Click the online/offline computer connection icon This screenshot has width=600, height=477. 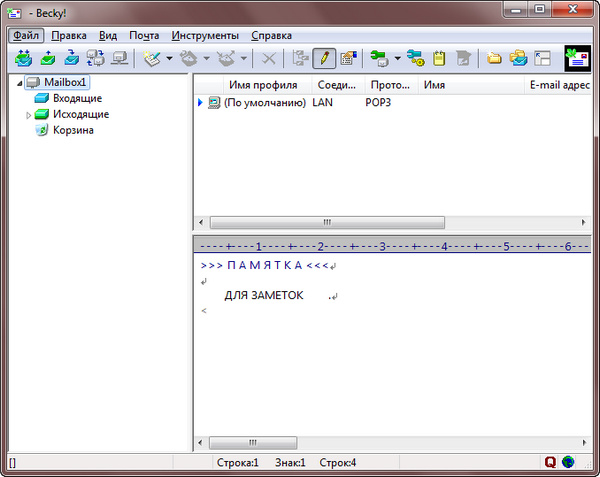pyautogui.click(x=119, y=58)
